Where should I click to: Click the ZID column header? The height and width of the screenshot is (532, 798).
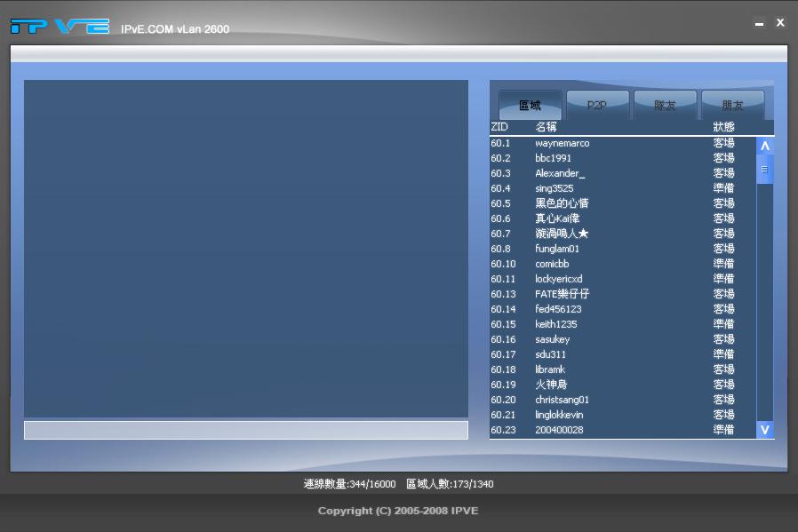[x=499, y=127]
